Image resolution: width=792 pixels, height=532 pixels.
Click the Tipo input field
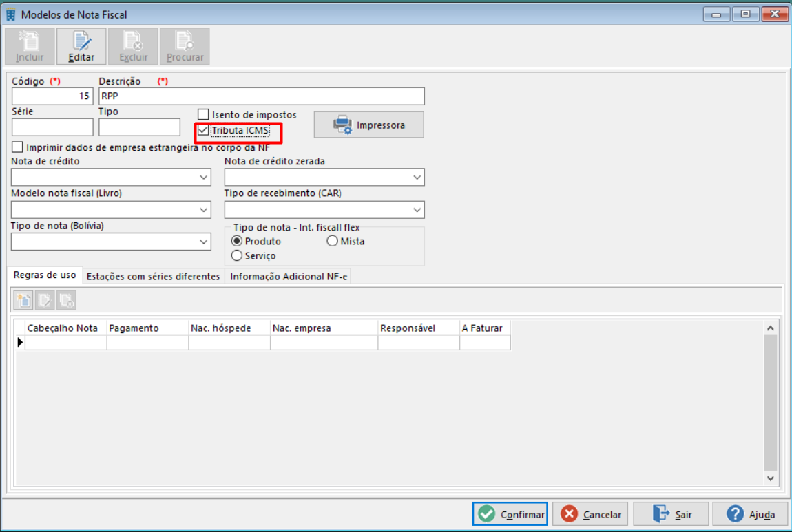click(x=139, y=127)
